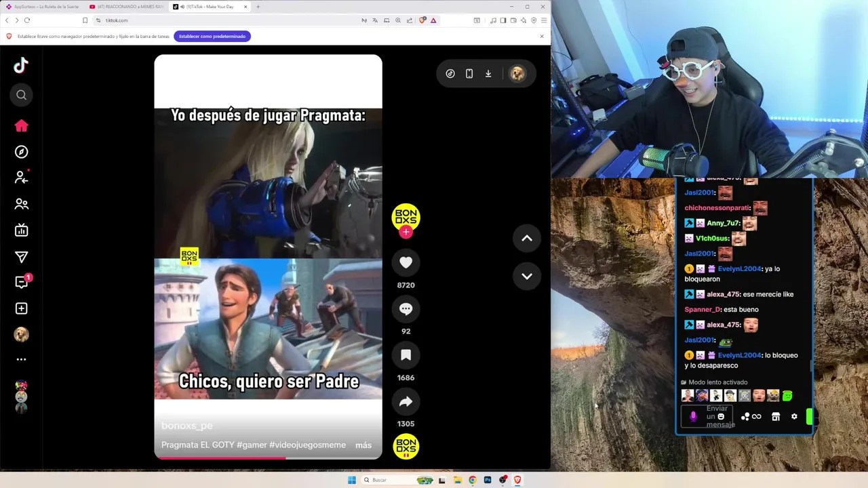This screenshot has height=488, width=868.
Task: Open a new browser tab
Action: [x=258, y=7]
